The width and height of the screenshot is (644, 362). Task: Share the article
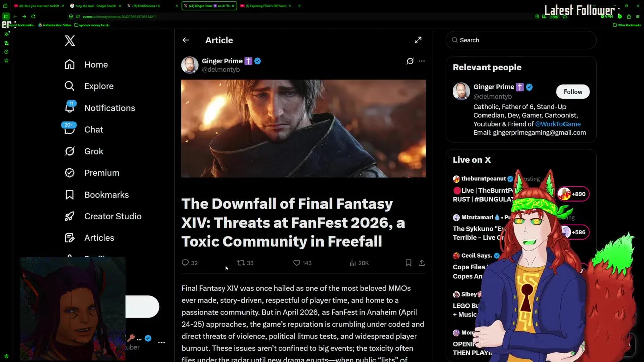click(422, 263)
